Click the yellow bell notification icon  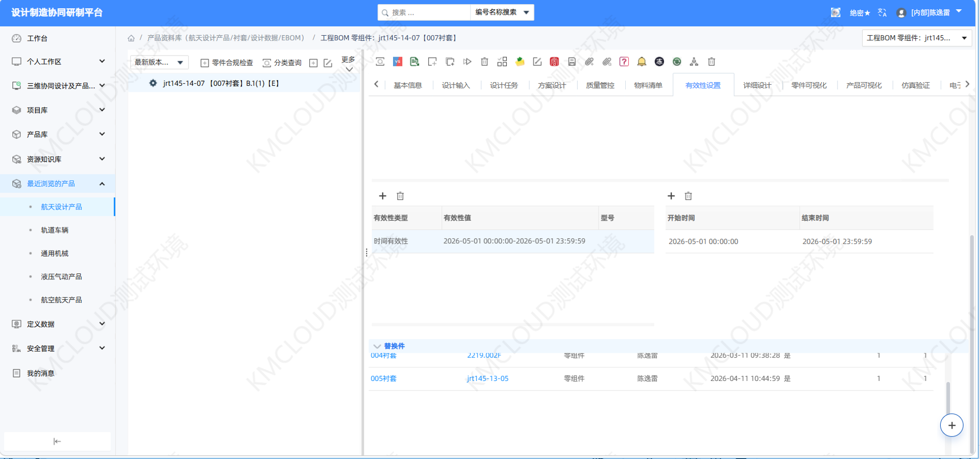click(x=642, y=62)
